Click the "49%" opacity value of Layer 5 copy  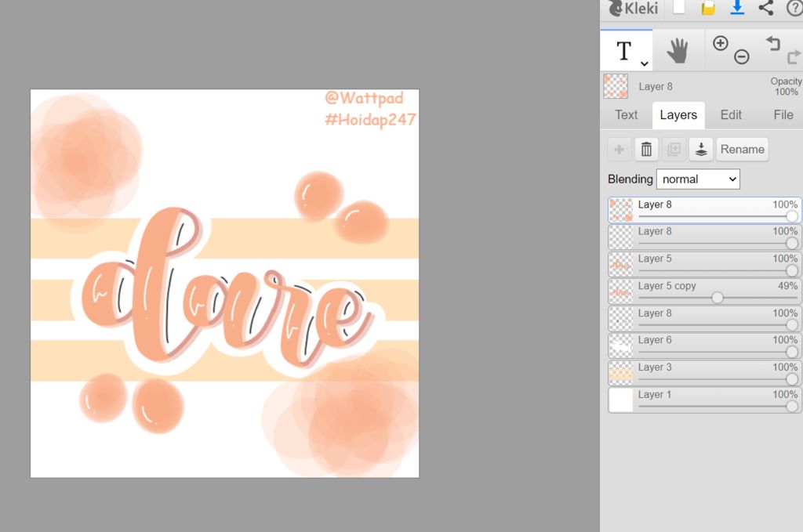[x=787, y=285]
